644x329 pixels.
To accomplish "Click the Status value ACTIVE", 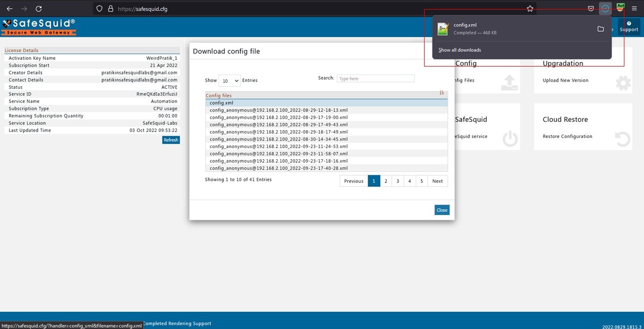I will pyautogui.click(x=169, y=87).
